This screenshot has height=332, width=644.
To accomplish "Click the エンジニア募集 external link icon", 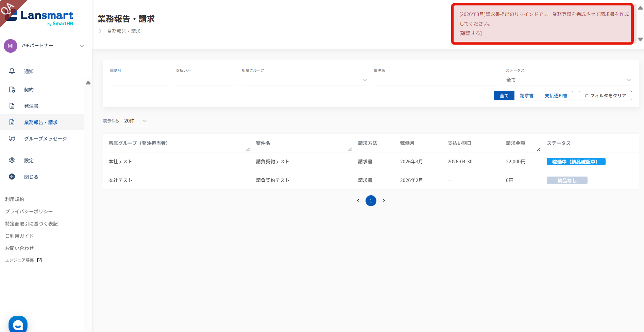I will 39,260.
